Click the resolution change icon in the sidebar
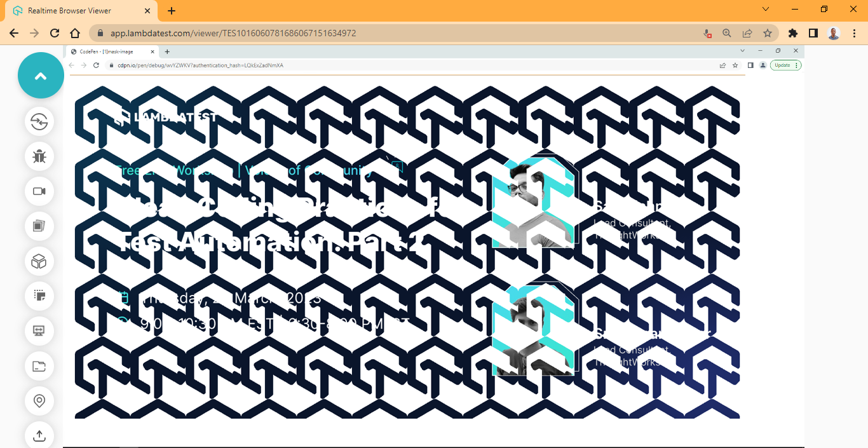Viewport: 868px width, 448px height. (x=39, y=295)
